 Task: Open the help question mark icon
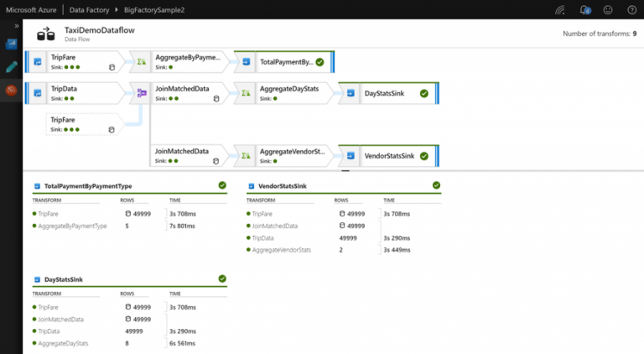coord(632,10)
